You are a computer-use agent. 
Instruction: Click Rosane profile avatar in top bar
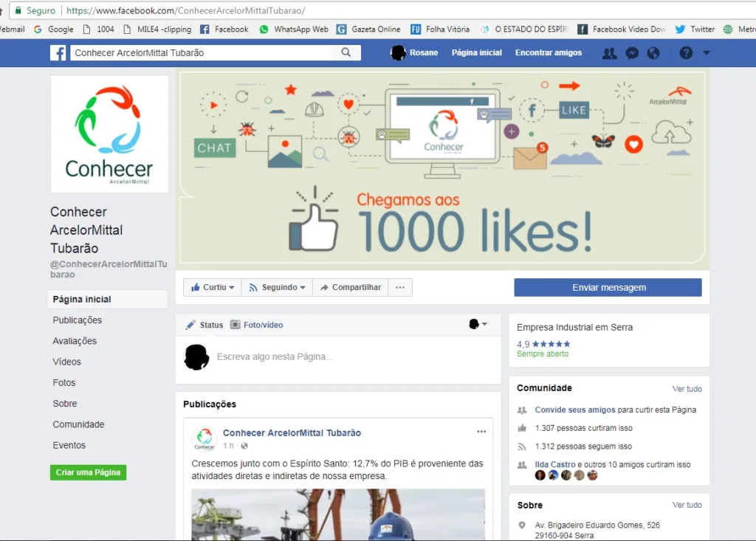click(398, 52)
